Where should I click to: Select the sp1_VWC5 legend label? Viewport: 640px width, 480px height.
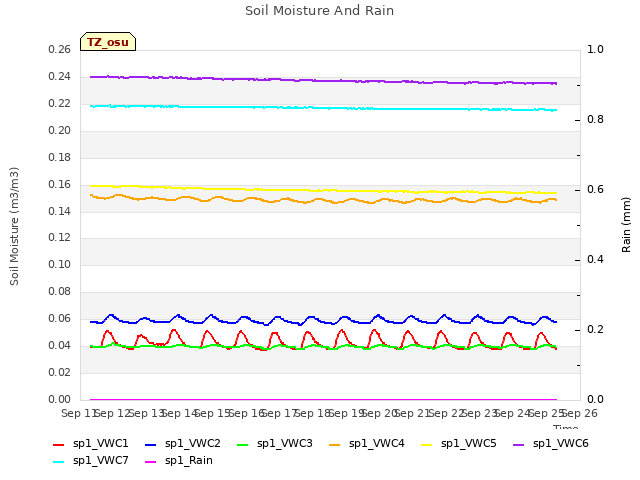[469, 444]
